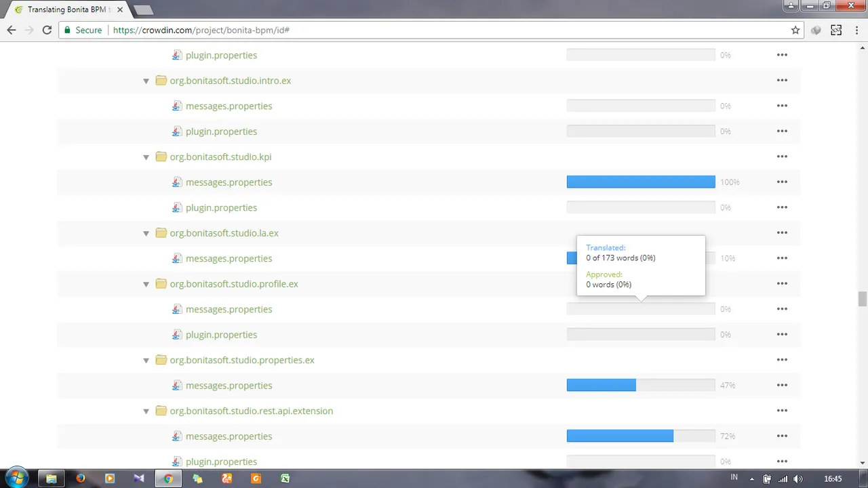The height and width of the screenshot is (488, 868).
Task: Open options menu for org.bonitasoft.studio.profile.ex folder
Action: coord(782,283)
